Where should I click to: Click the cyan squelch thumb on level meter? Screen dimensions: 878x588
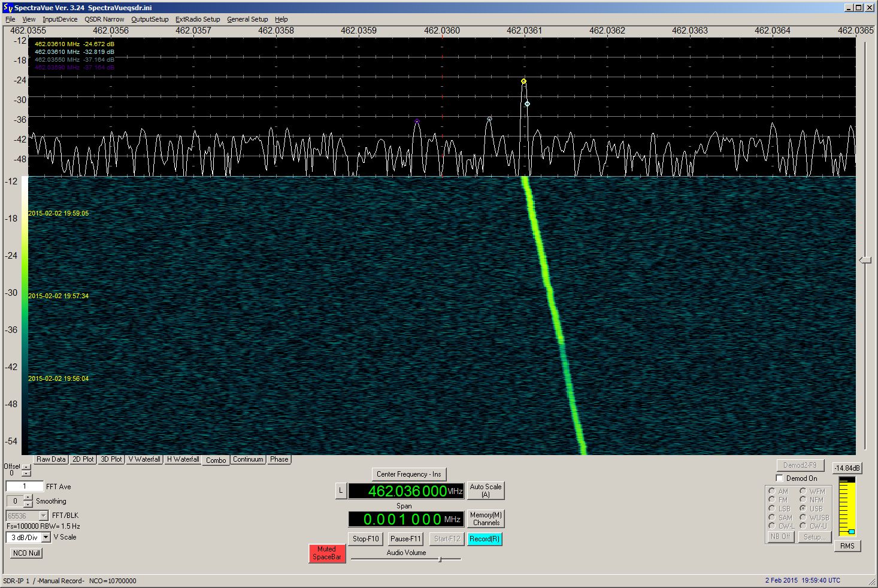851,532
